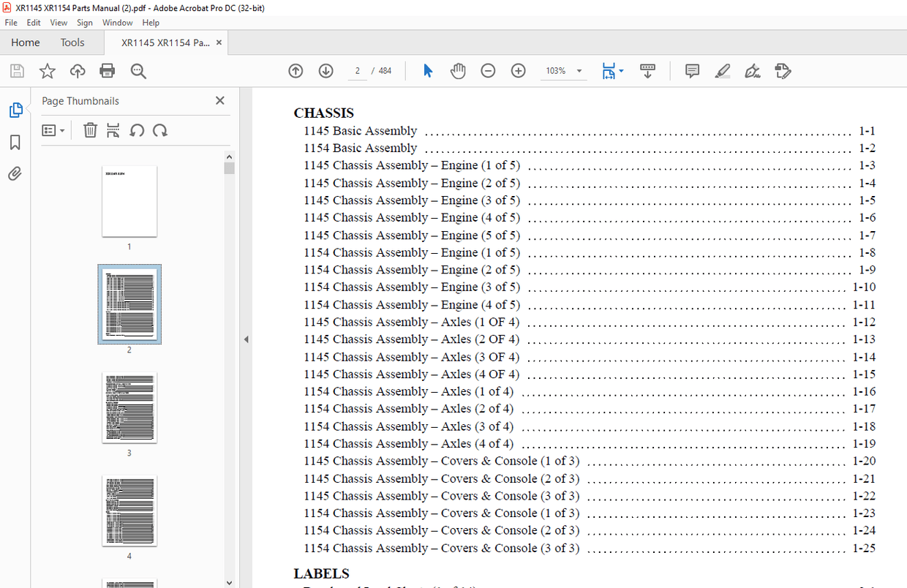Open the 103% zoom level dropdown
The height and width of the screenshot is (588, 907).
579,71
